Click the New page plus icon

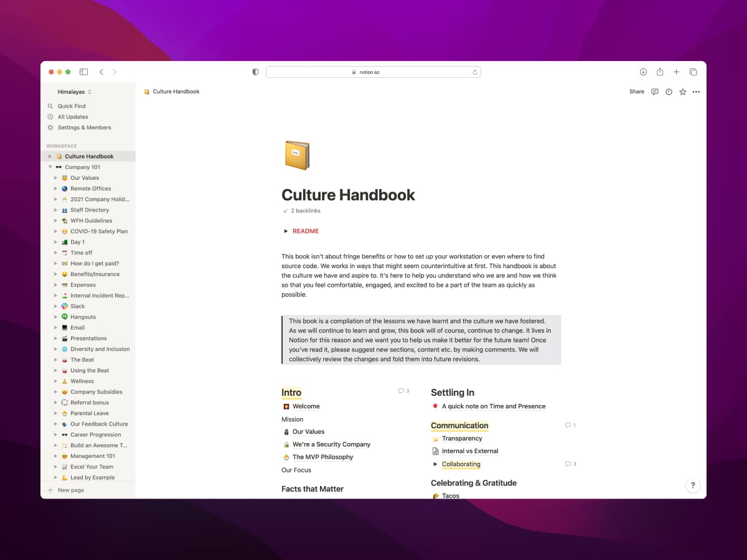(50, 490)
